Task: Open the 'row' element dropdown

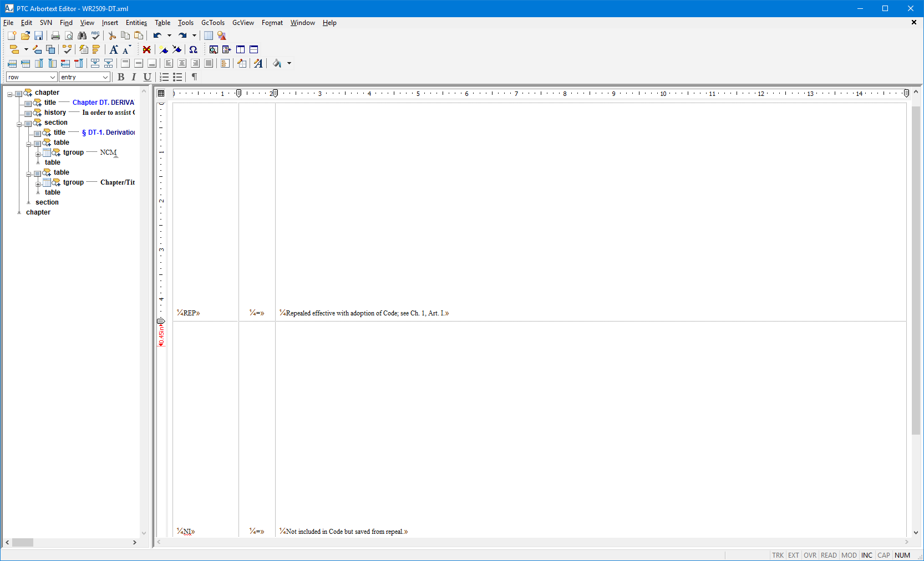Action: tap(53, 77)
